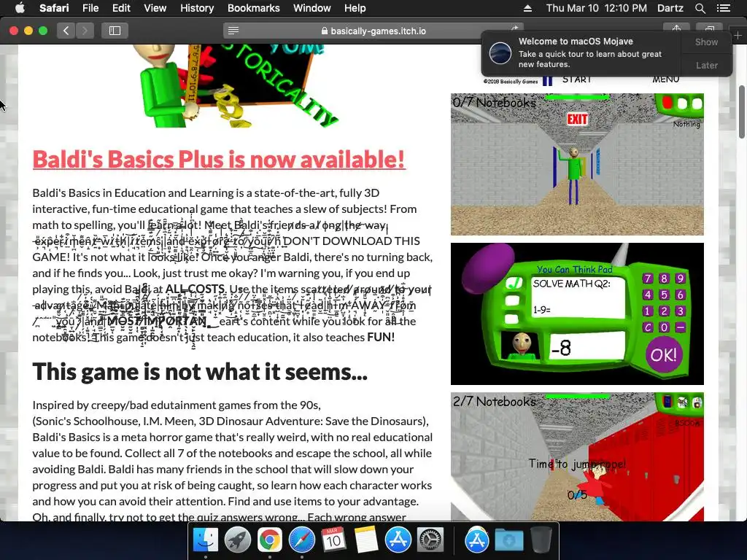This screenshot has height=560, width=747.
Task: Go back to the previous page
Action: coord(66,31)
